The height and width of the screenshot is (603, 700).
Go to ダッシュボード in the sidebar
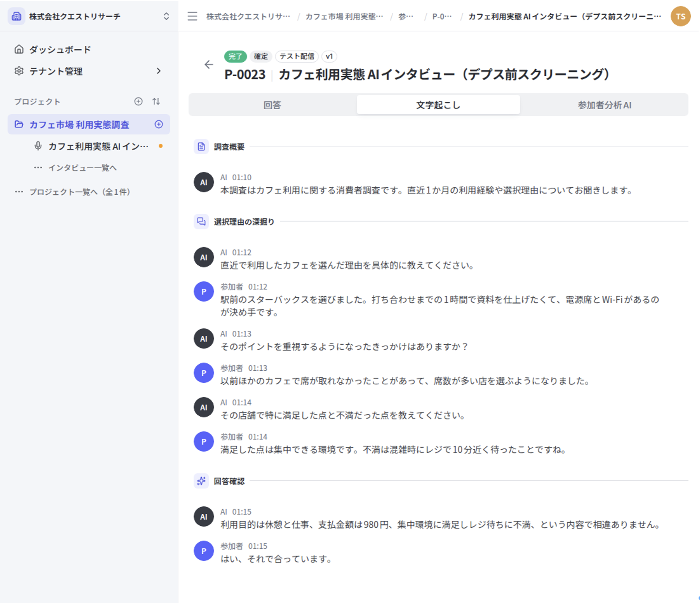click(89, 49)
